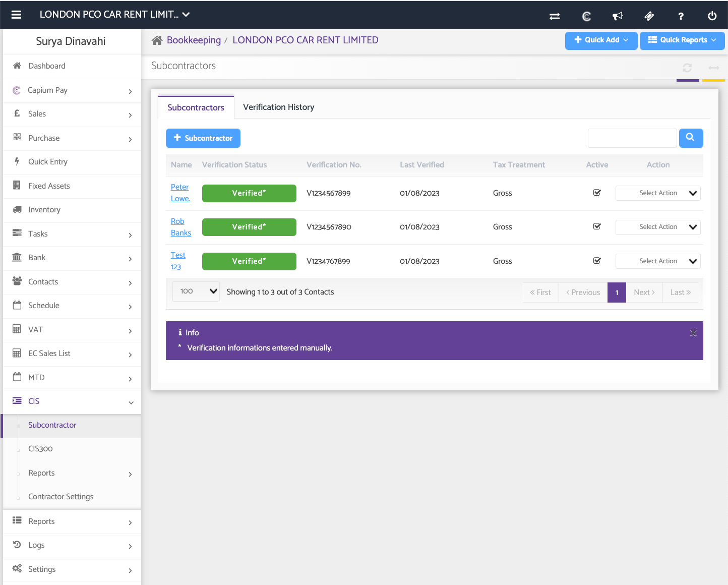
Task: Click the ticket icon in top bar
Action: point(649,16)
